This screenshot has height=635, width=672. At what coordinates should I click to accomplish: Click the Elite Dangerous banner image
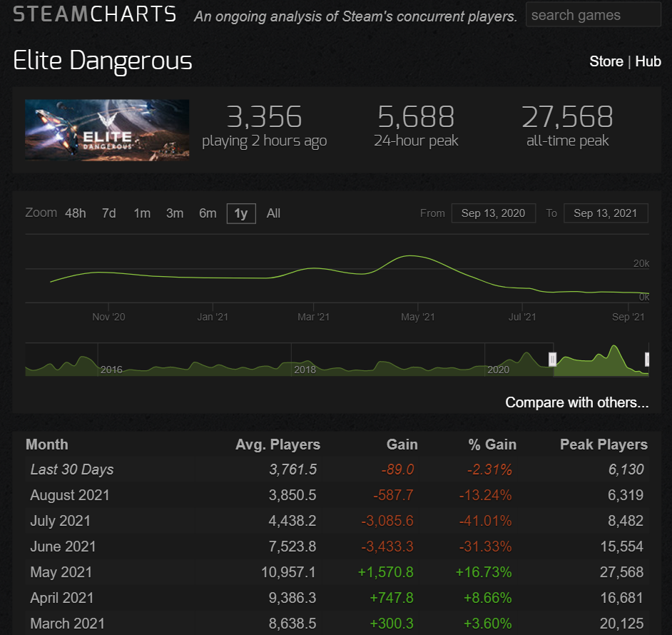pos(107,130)
